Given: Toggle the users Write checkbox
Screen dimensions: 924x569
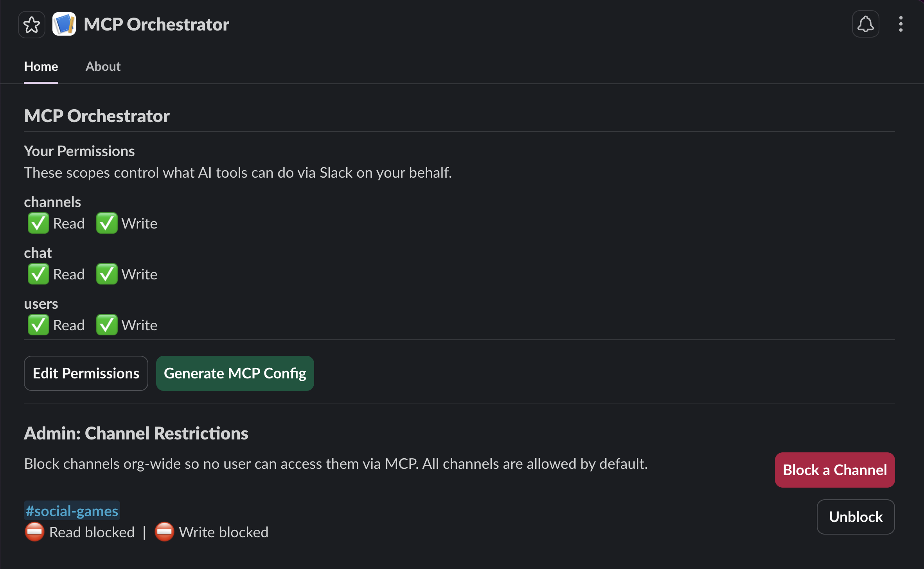Looking at the screenshot, I should (106, 324).
